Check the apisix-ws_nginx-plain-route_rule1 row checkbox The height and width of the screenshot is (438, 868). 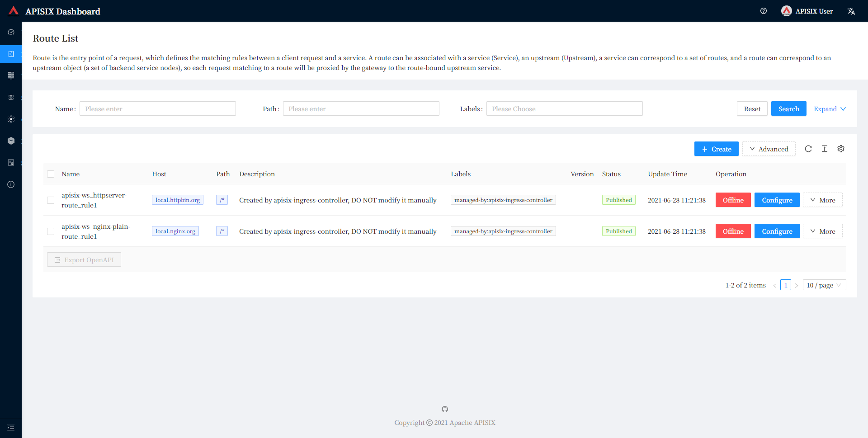pos(51,231)
